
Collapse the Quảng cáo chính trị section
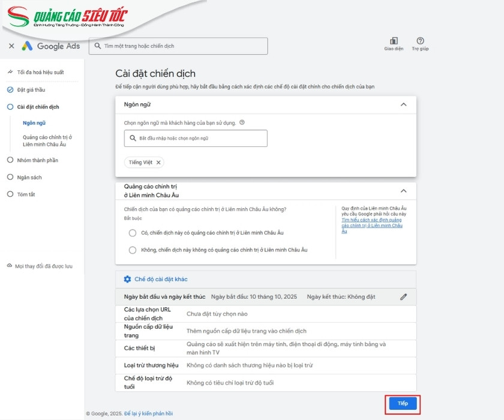(x=403, y=191)
